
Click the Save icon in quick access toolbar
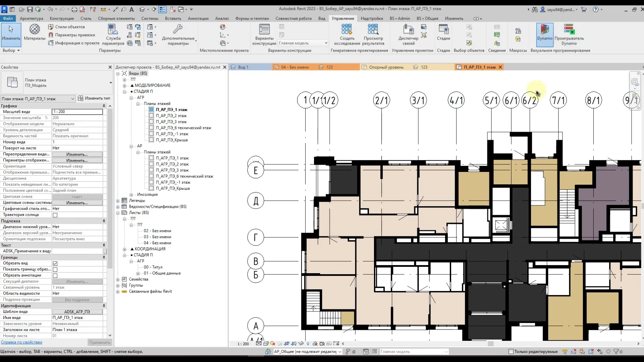[x=30, y=9]
